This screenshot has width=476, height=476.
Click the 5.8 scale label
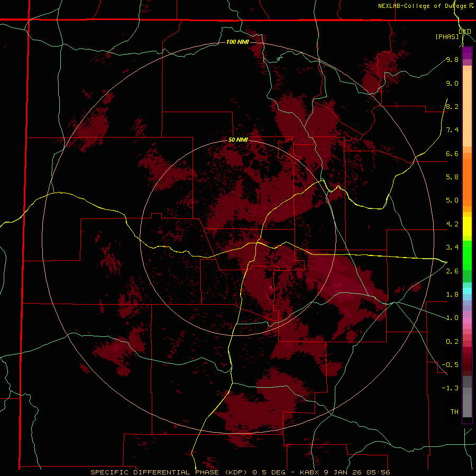452,177
